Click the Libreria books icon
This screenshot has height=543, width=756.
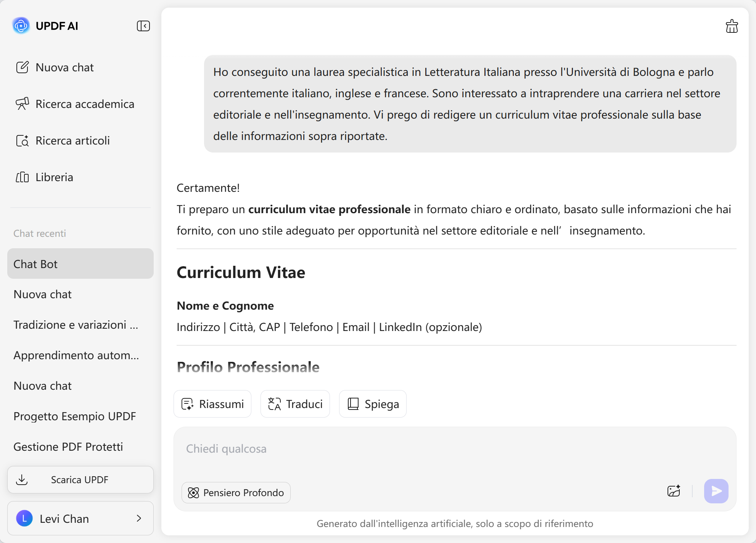click(x=22, y=177)
